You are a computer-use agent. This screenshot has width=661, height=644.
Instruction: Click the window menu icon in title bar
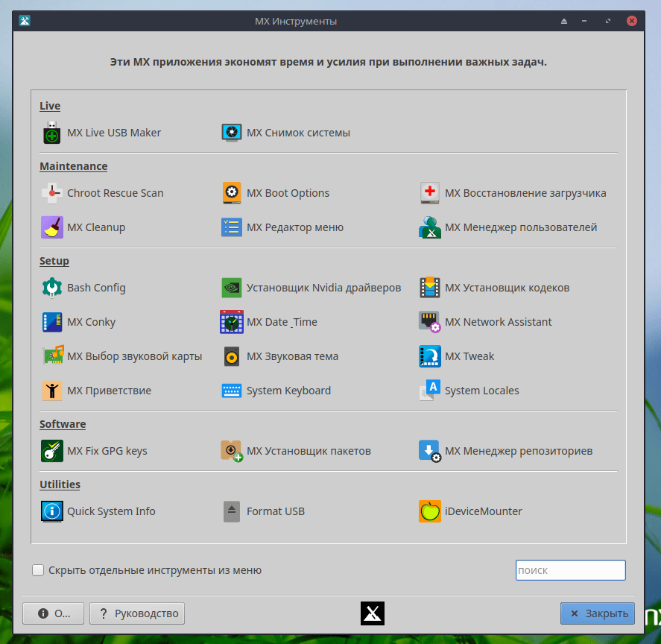point(25,21)
